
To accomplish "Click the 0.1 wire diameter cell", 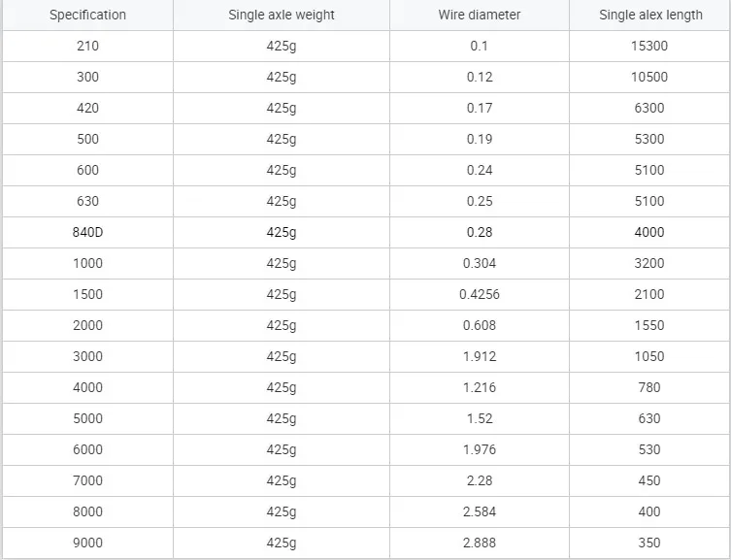I will pos(480,46).
